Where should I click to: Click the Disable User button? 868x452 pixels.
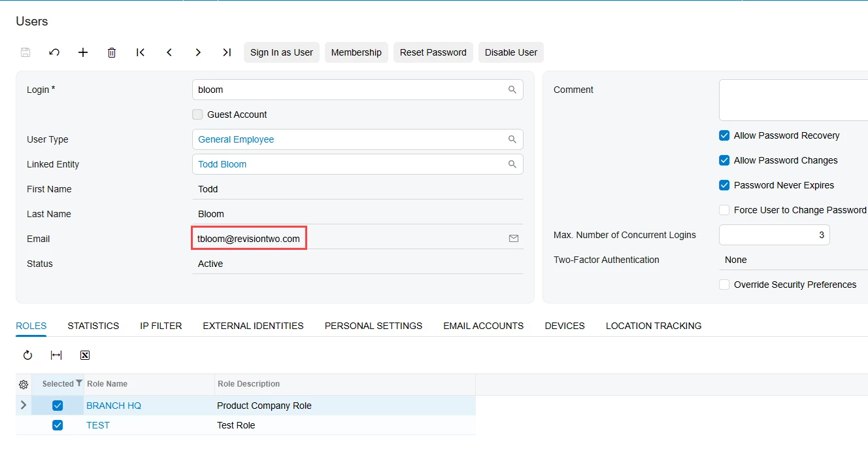click(x=511, y=52)
